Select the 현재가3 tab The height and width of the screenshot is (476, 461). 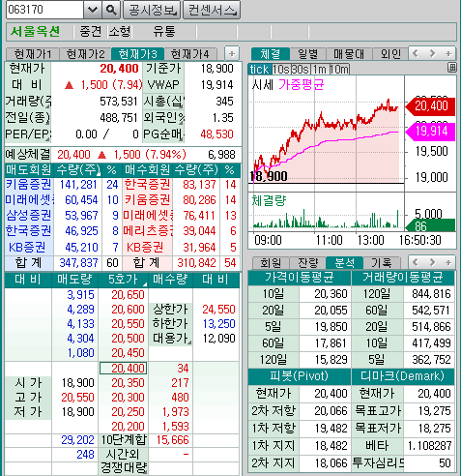tap(137, 54)
